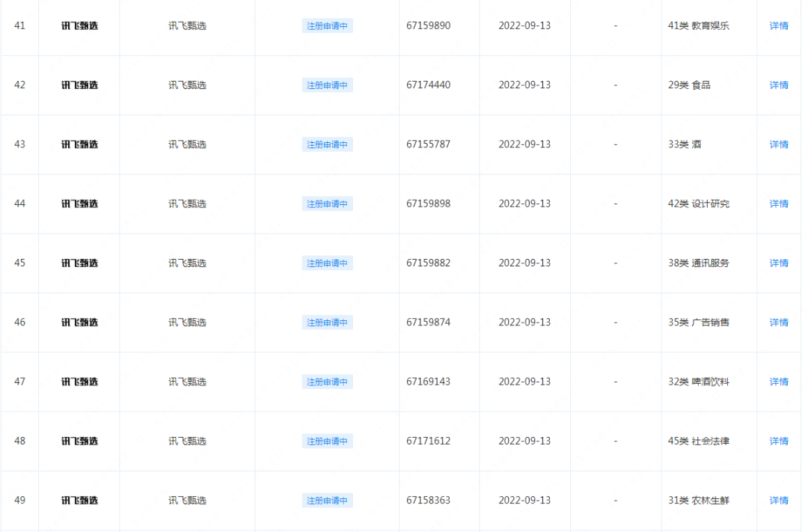Click the 2022-09-13 date in row 49
The height and width of the screenshot is (532, 808).
click(x=524, y=500)
